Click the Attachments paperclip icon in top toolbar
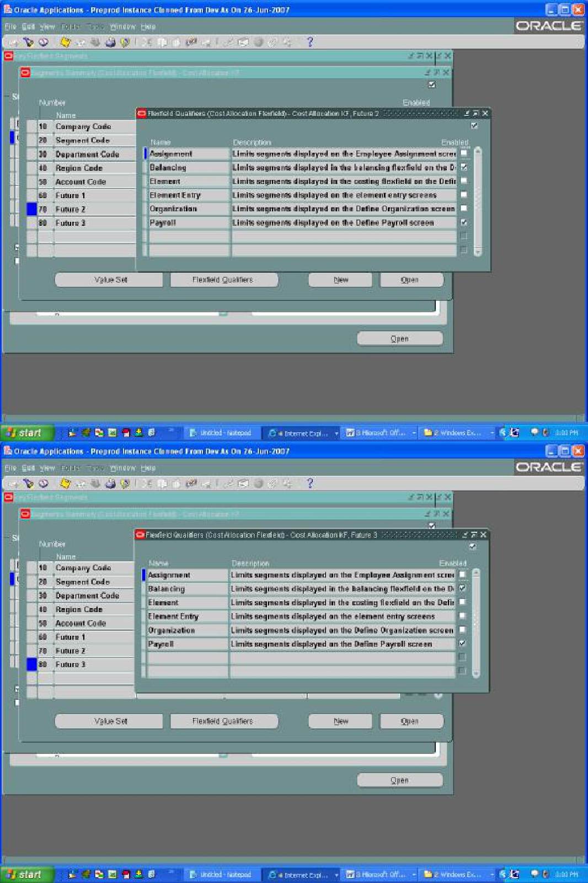The image size is (588, 883). point(272,42)
